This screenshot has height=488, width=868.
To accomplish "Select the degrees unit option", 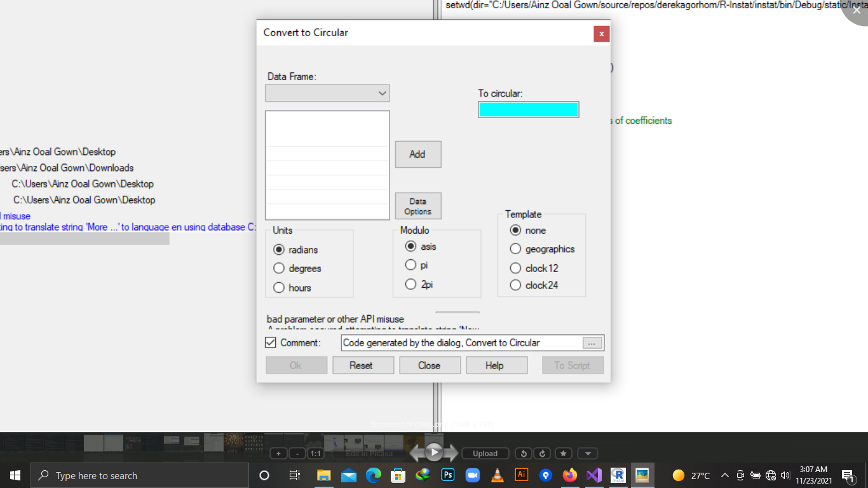I will (279, 268).
